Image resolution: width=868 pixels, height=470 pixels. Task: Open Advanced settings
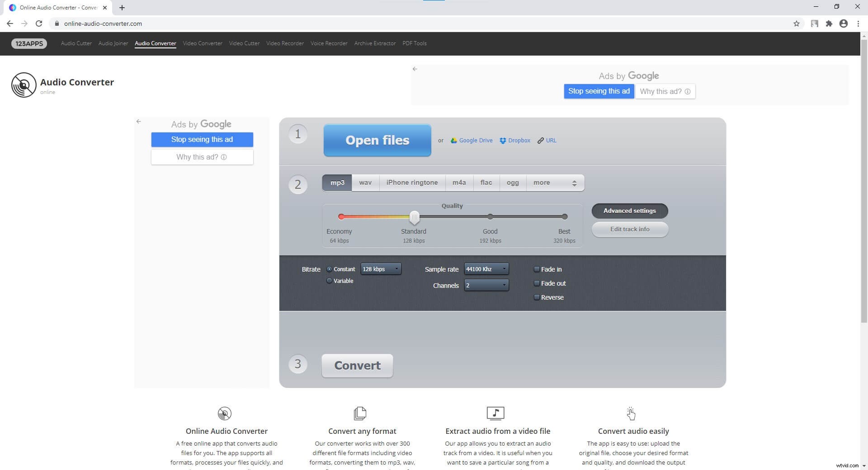pyautogui.click(x=629, y=211)
